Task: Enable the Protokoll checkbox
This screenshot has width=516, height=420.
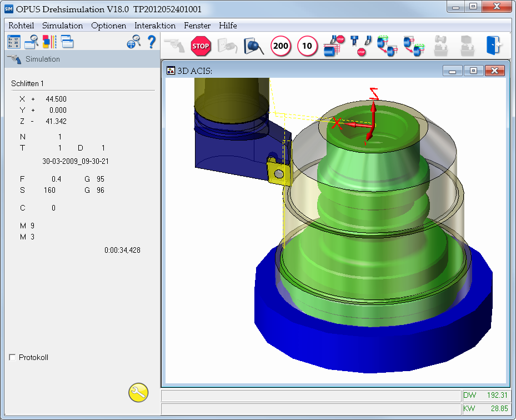Action: (13, 357)
